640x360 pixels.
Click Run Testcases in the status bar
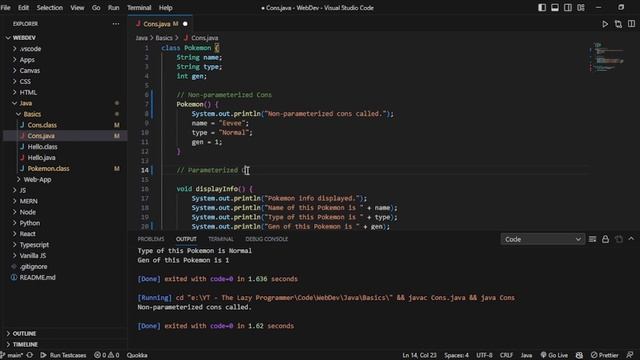(63, 355)
